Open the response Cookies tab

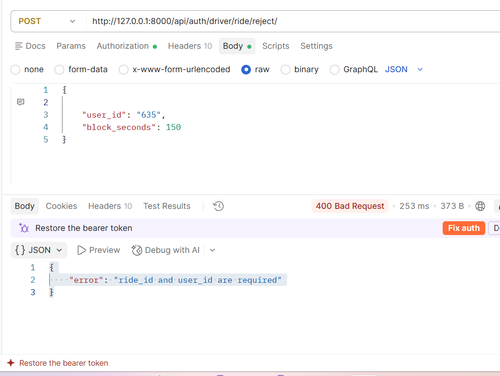(x=61, y=206)
